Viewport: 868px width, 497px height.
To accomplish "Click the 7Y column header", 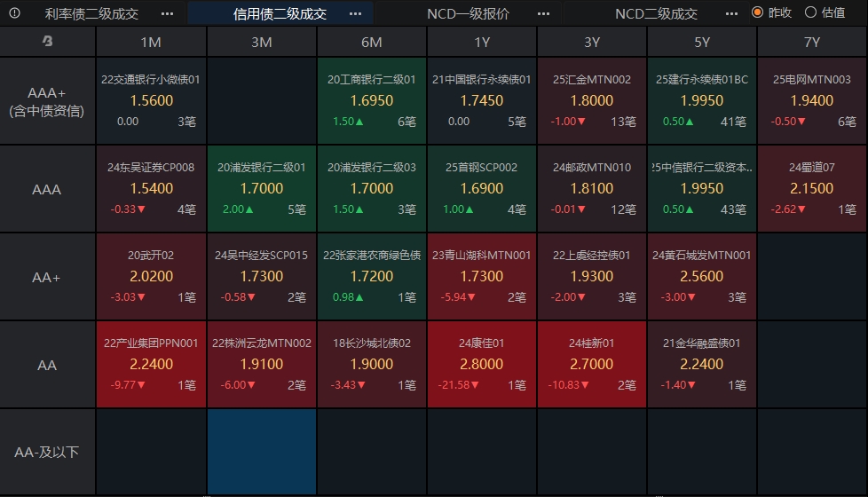I will click(812, 42).
